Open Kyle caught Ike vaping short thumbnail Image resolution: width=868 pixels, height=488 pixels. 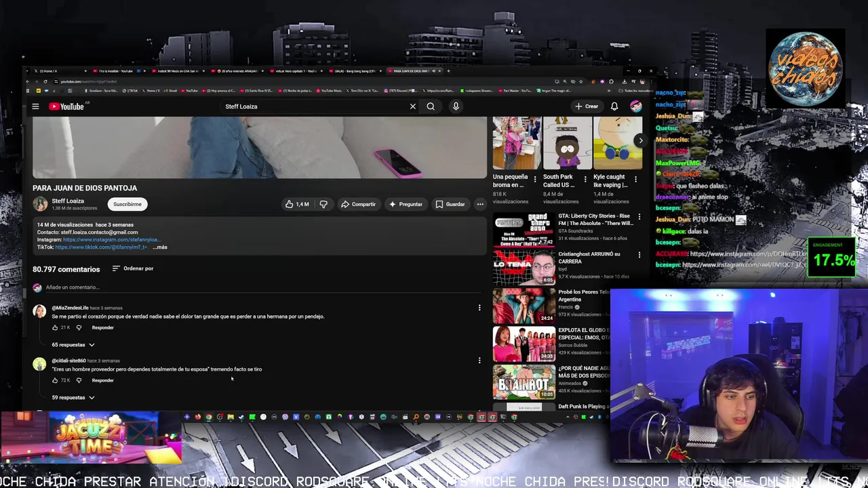click(618, 143)
